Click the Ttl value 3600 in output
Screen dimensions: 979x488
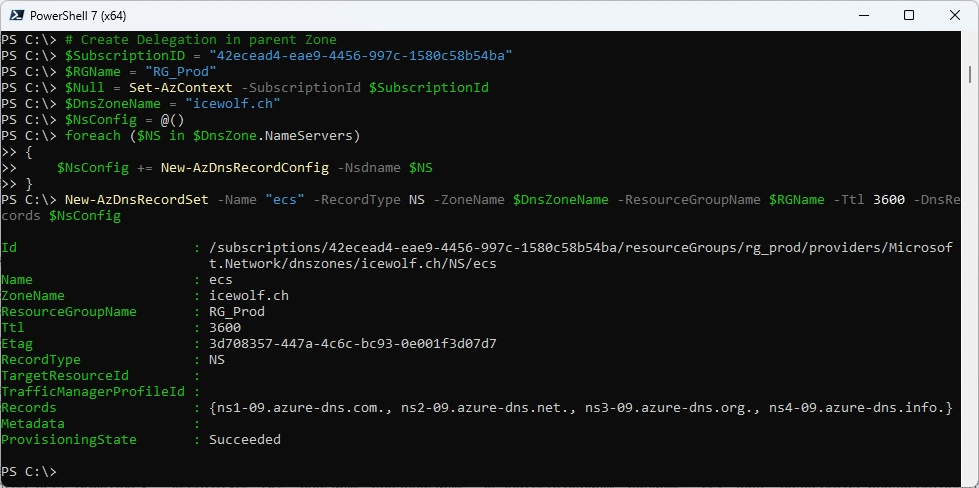point(225,328)
